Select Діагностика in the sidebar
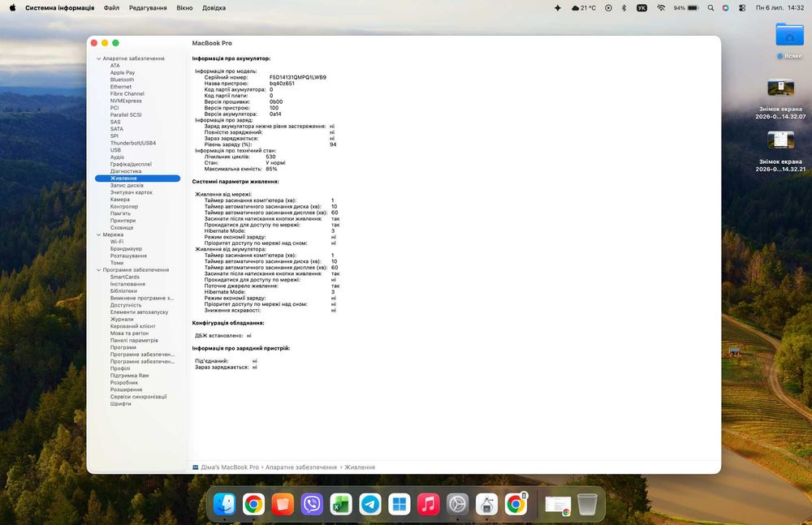Viewport: 812px width, 525px height. point(126,171)
